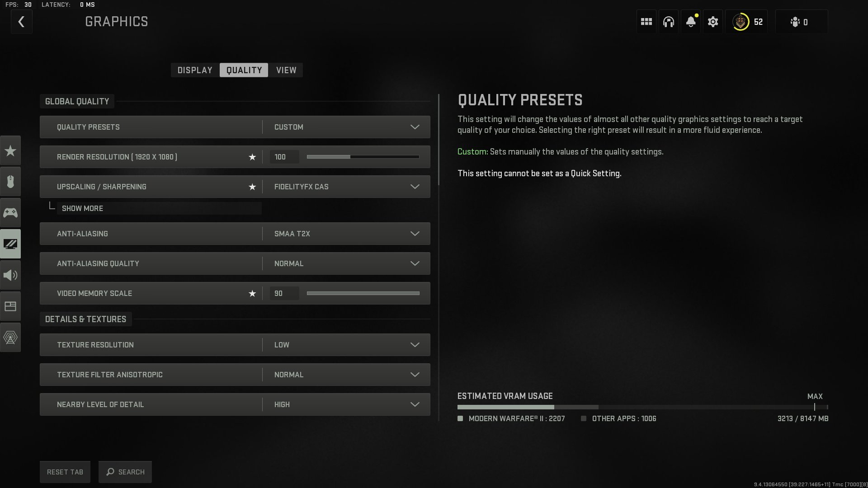
Task: Open the Audio settings section
Action: click(x=10, y=275)
